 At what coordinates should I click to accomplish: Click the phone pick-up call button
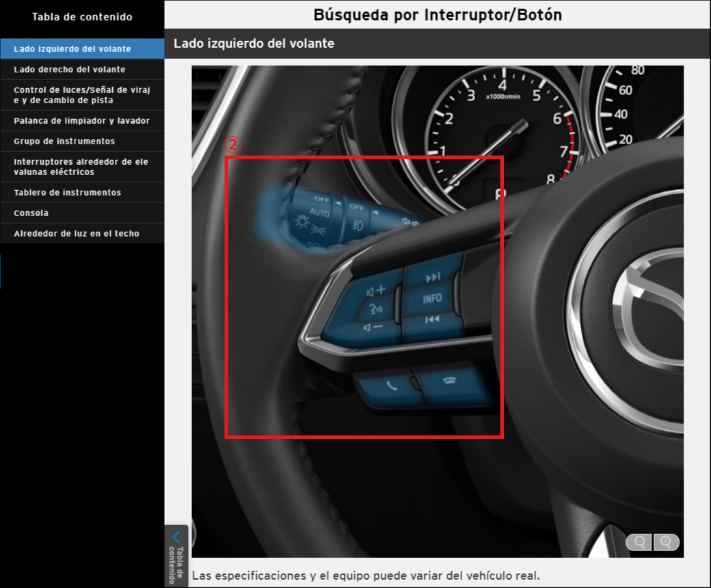tap(390, 385)
